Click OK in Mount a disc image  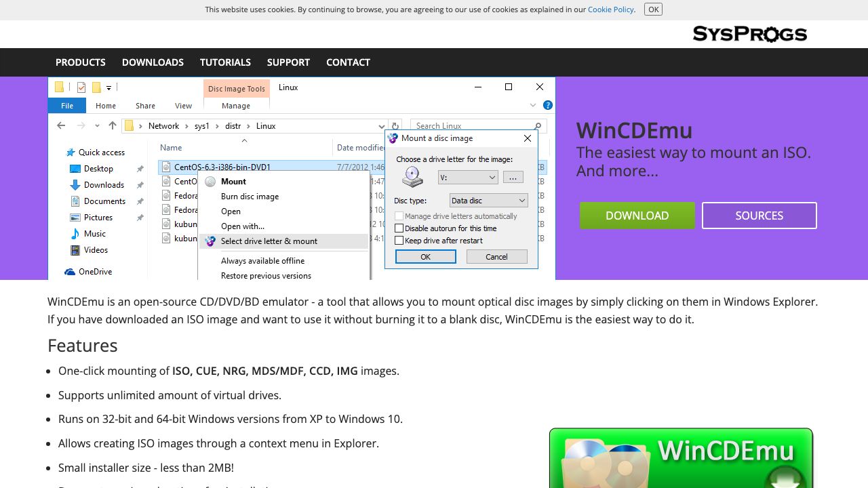coord(426,257)
